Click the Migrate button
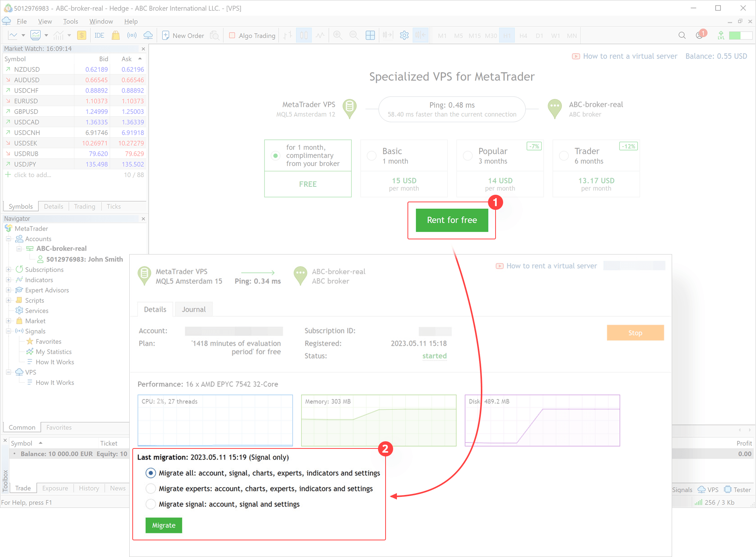This screenshot has width=756, height=557. [x=164, y=525]
